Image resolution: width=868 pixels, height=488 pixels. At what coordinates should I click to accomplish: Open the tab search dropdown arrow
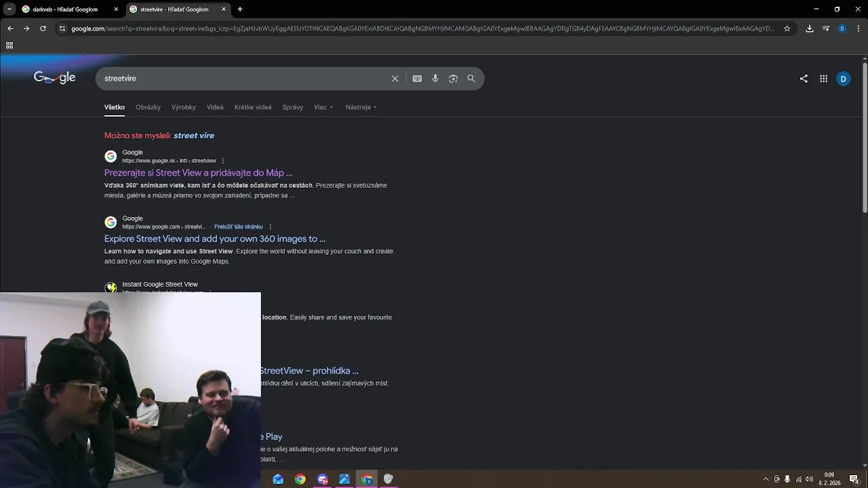(x=9, y=9)
